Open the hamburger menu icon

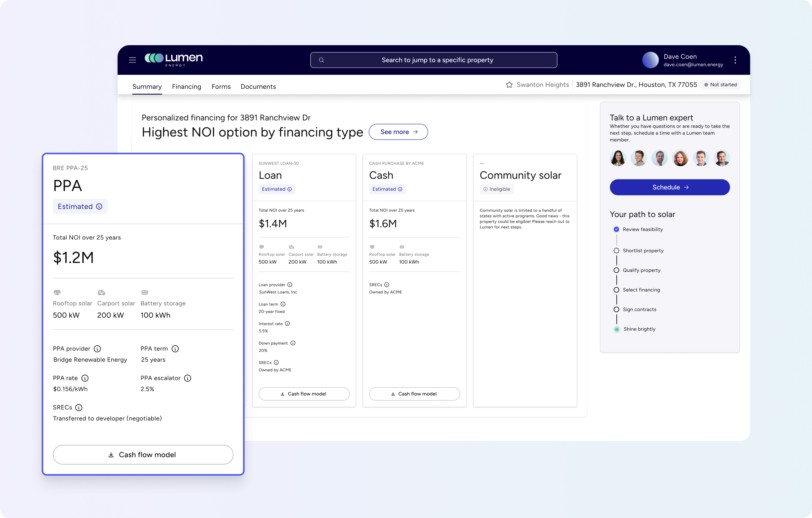coord(132,60)
